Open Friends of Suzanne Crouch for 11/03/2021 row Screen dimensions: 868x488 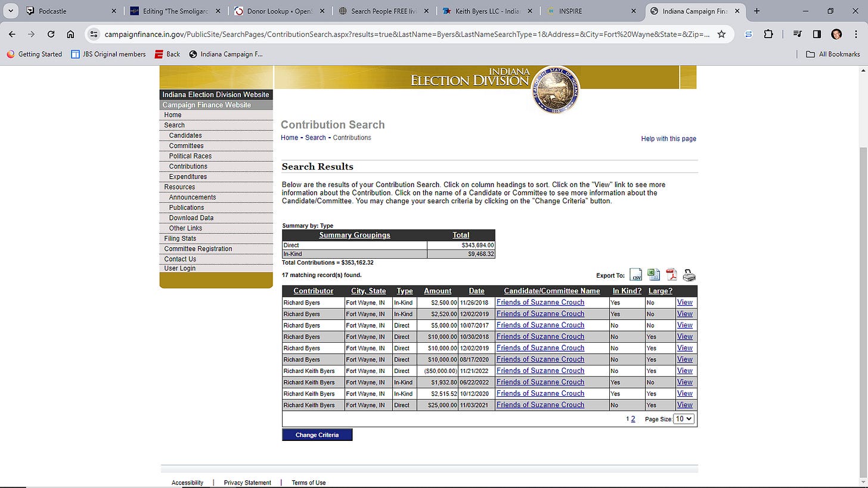click(540, 405)
